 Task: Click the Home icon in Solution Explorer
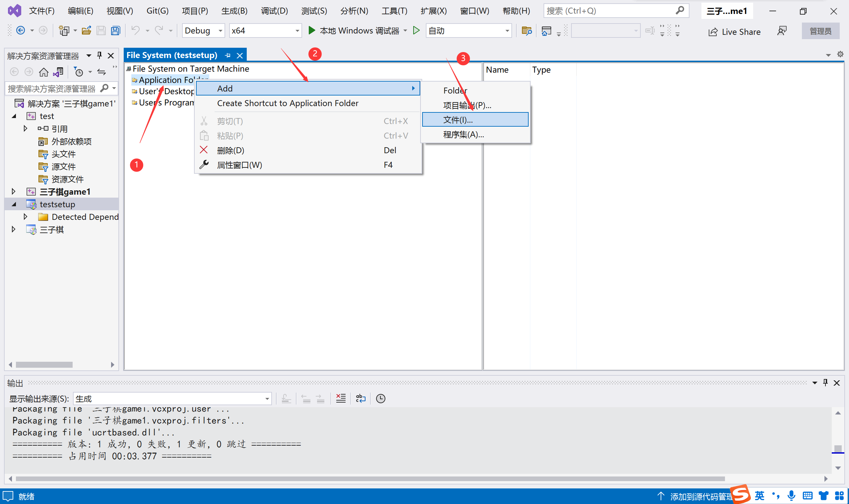coord(43,72)
